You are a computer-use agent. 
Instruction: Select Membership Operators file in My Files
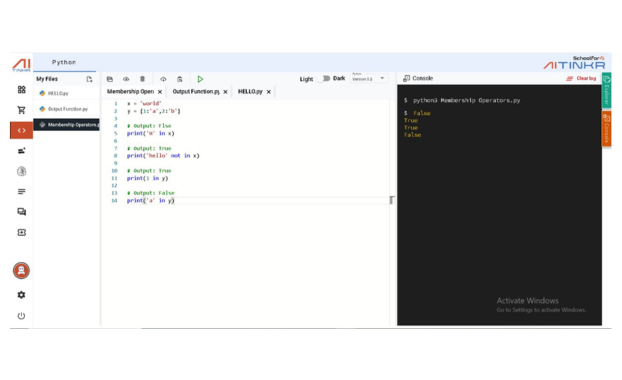point(66,125)
